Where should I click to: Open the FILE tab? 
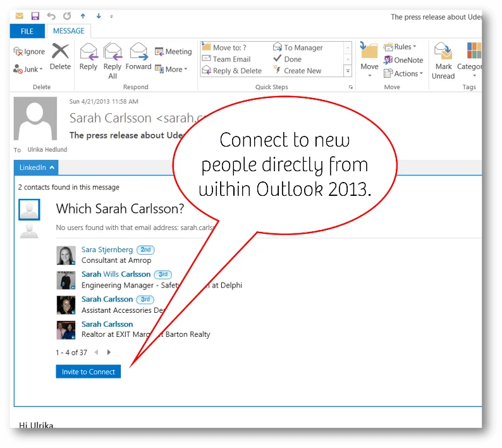[x=27, y=31]
